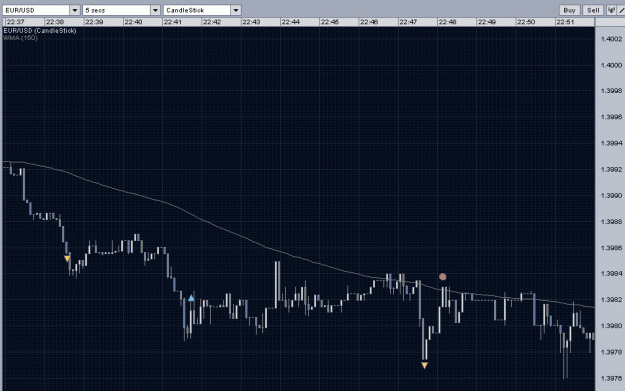The image size is (625, 391).
Task: Click the 22:40 label on the time axis
Action: (x=133, y=22)
